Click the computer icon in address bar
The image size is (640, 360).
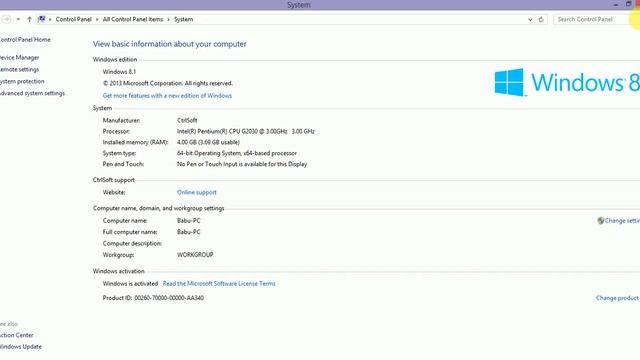click(42, 19)
